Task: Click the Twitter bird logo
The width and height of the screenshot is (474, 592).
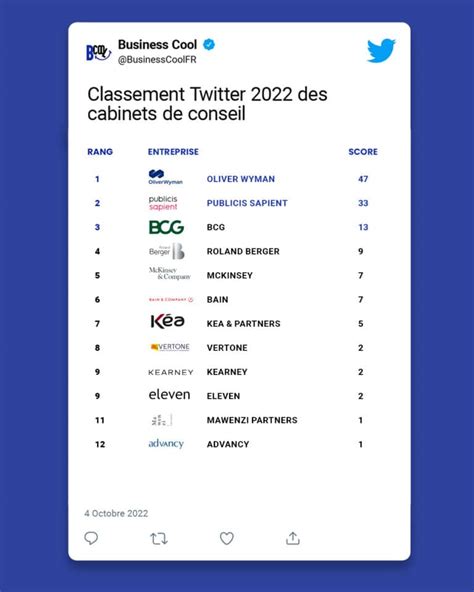Action: 381,50
